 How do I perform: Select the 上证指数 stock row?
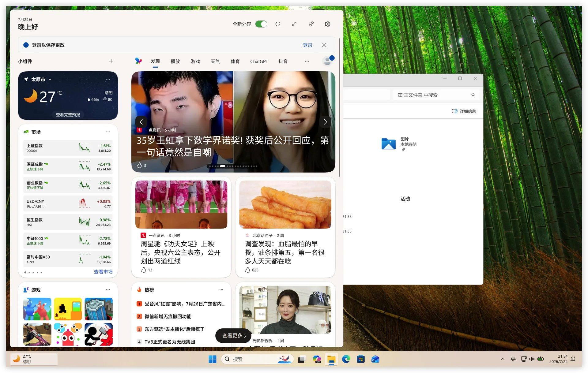point(68,148)
